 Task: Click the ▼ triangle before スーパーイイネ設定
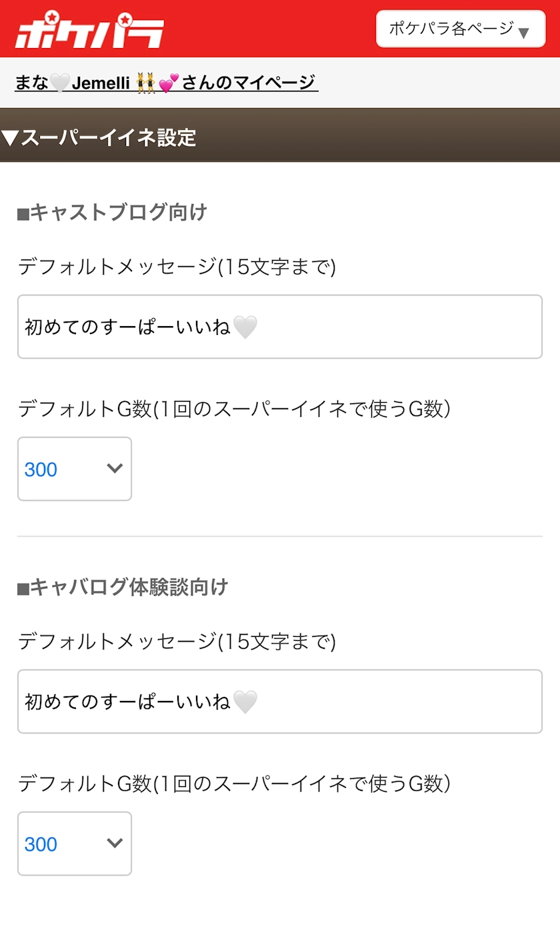(x=10, y=138)
